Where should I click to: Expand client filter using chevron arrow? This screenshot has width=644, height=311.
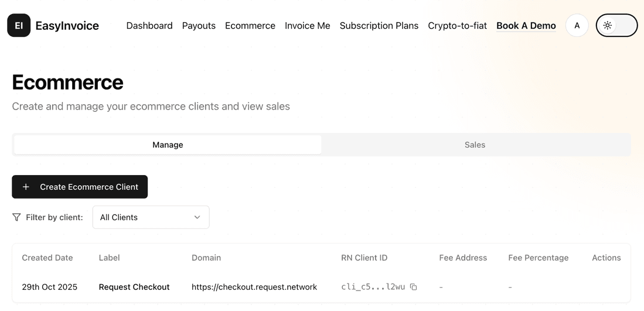197,217
